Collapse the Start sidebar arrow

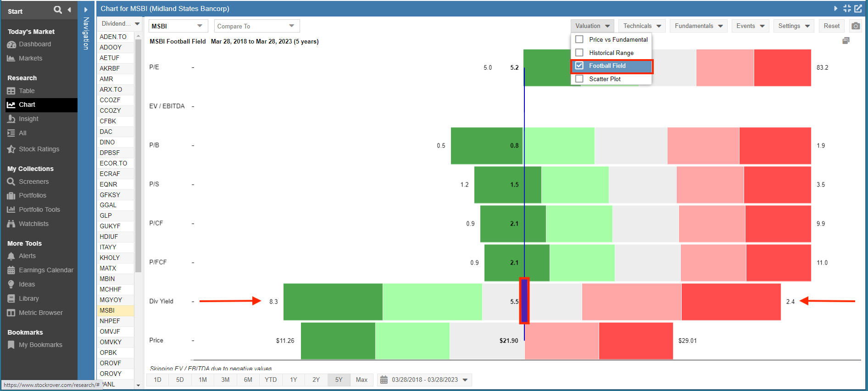(x=69, y=10)
